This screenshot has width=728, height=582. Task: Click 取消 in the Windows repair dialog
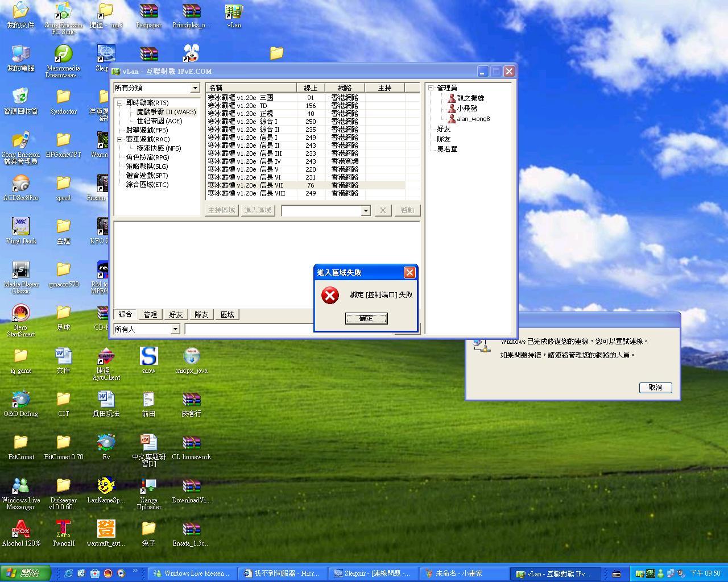coord(655,388)
